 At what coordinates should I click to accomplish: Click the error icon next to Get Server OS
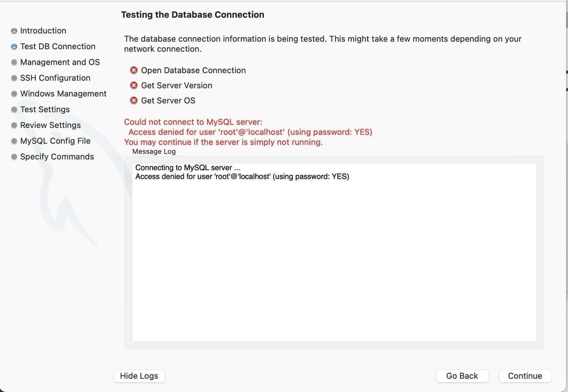(134, 100)
